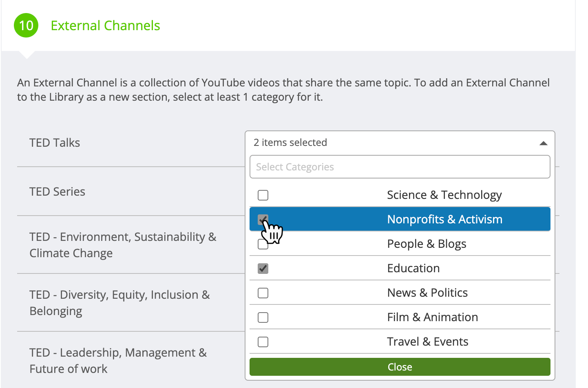588x388 pixels.
Task: Select the Education option label
Action: (x=413, y=268)
